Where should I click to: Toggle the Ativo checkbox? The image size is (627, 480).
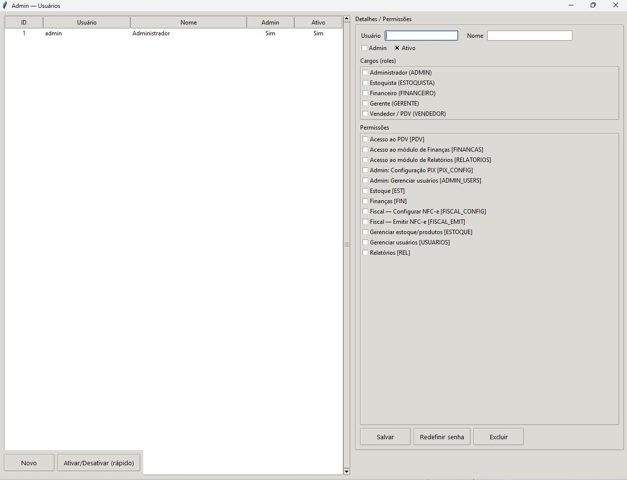point(397,48)
